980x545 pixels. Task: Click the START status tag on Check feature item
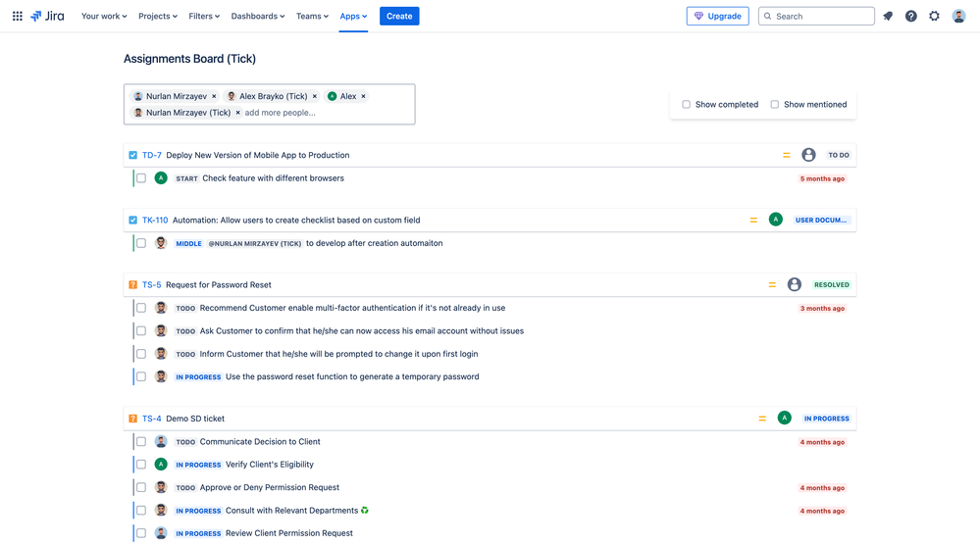tap(186, 178)
